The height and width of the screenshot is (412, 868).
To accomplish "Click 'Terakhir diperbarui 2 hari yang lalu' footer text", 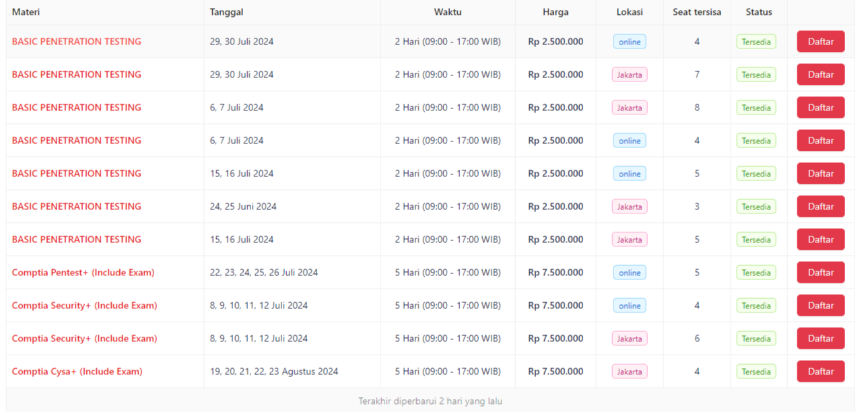I will click(430, 401).
